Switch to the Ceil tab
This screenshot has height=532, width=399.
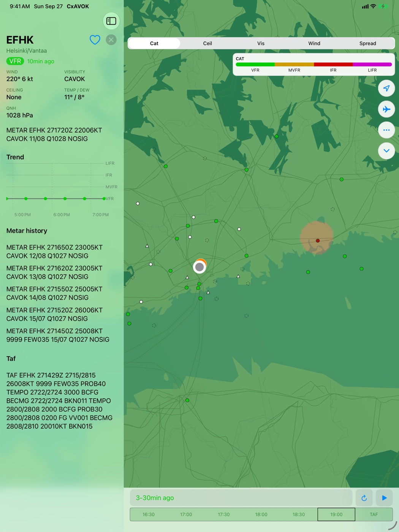tap(207, 43)
